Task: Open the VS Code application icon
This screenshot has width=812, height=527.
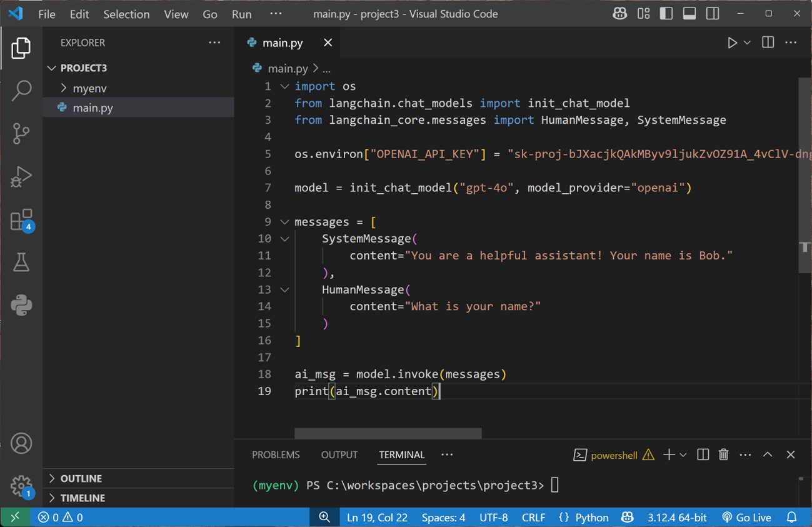Action: click(x=16, y=14)
